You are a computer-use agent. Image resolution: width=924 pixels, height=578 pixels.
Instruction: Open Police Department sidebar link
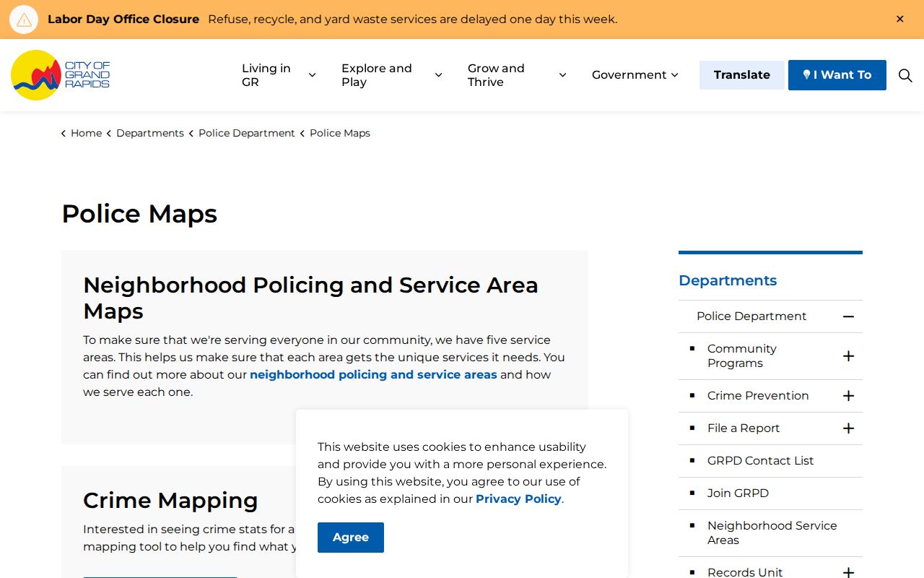(751, 316)
